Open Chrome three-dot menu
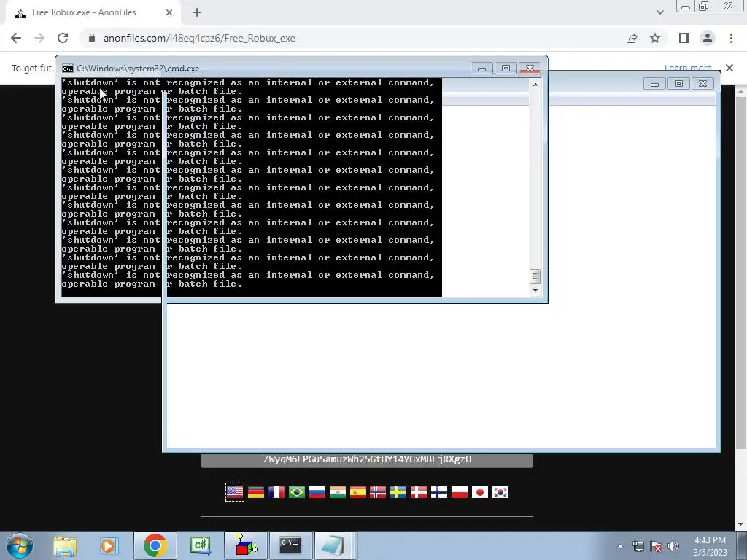747x560 pixels. 731,38
